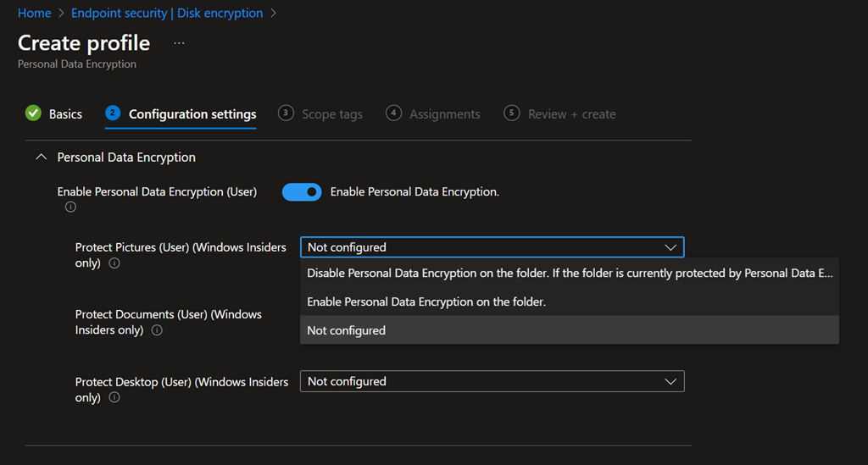The width and height of the screenshot is (868, 465).
Task: Click info icon beside Protect Documents setting
Action: [x=157, y=330]
